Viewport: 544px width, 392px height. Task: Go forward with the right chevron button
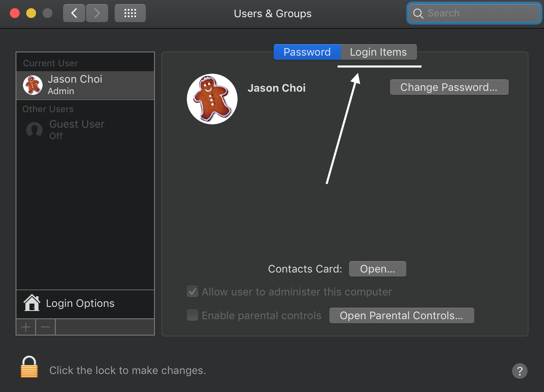[x=97, y=13]
